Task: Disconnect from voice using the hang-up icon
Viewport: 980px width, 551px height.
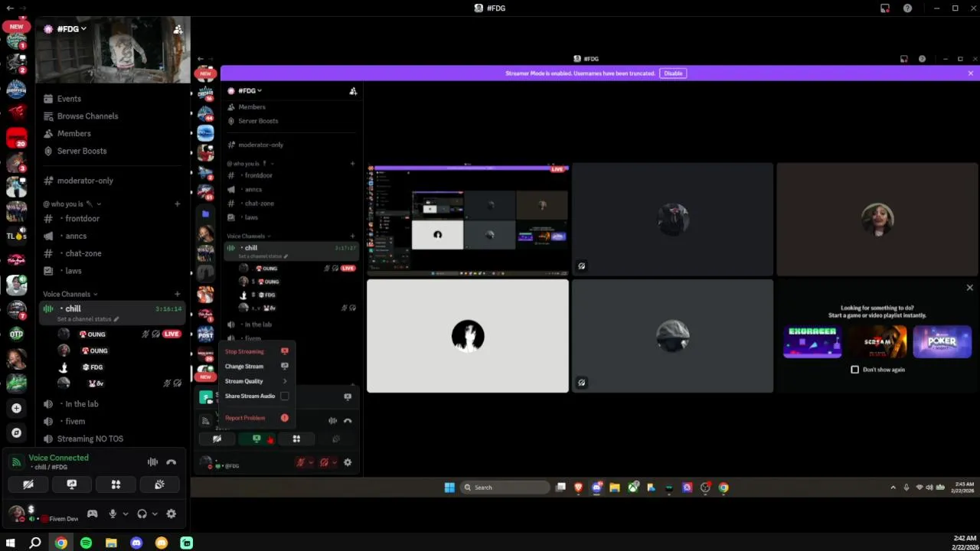Action: tap(171, 462)
